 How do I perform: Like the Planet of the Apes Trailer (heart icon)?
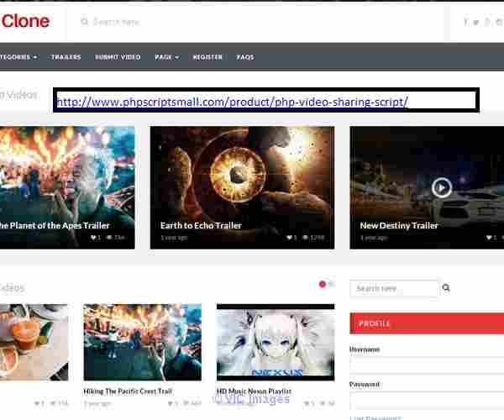pyautogui.click(x=93, y=238)
